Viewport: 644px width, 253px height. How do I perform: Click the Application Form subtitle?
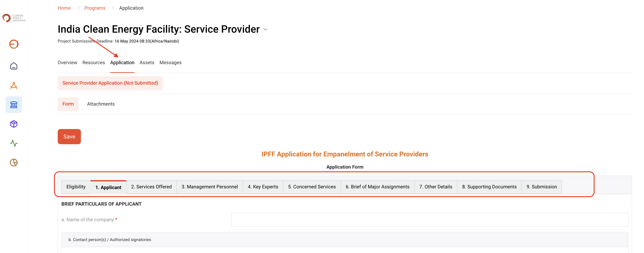point(345,167)
